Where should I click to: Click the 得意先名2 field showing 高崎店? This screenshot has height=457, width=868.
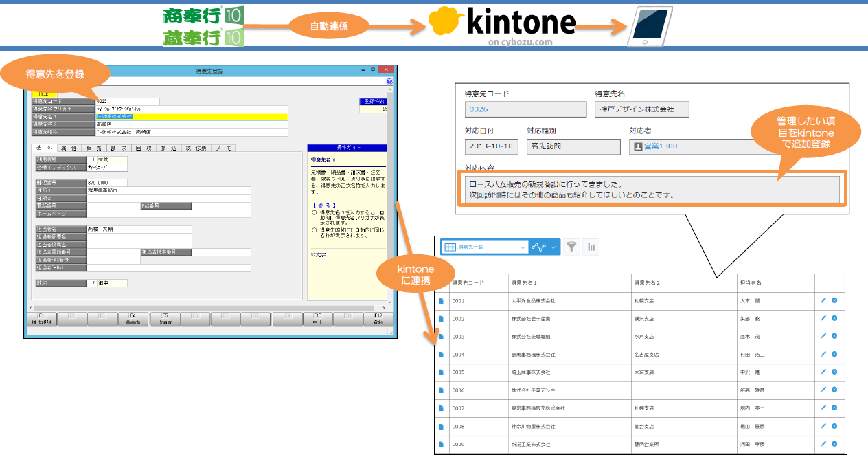click(x=192, y=124)
